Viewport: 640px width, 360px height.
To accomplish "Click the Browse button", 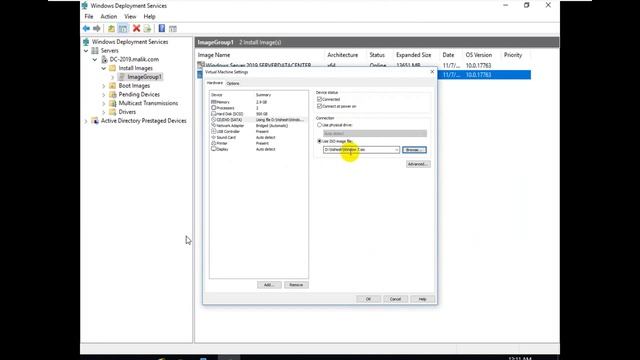I will click(414, 150).
